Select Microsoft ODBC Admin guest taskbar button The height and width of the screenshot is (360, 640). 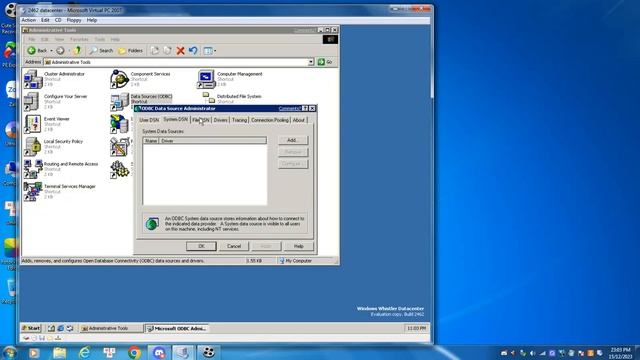(x=177, y=328)
